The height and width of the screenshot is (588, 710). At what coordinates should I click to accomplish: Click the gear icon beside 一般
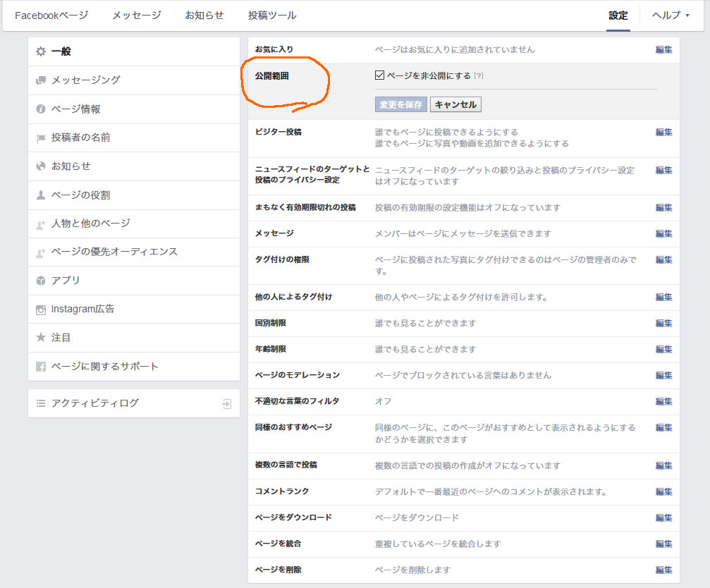click(41, 51)
